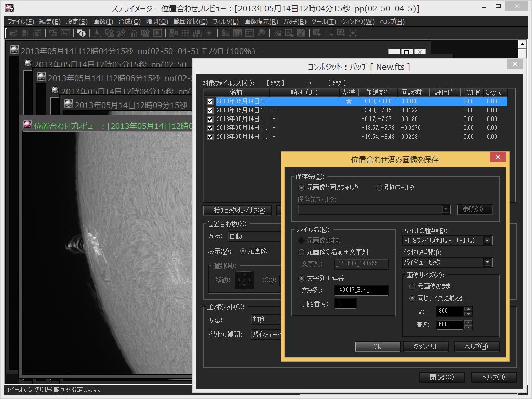Image resolution: width=532 pixels, height=399 pixels.
Task: Click ヘルプ(H) button in the save dialog
Action: tap(477, 347)
